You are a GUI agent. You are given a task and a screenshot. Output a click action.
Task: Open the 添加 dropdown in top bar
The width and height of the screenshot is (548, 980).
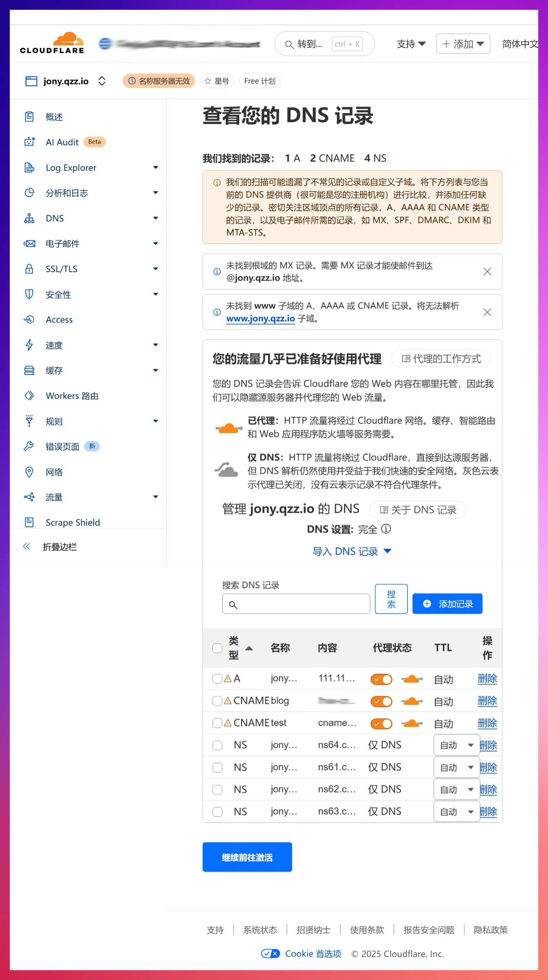point(463,44)
